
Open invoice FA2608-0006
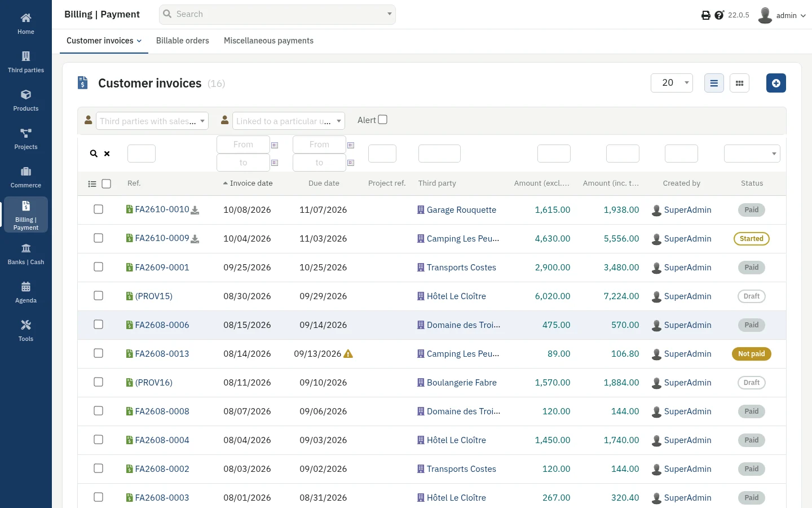[162, 325]
